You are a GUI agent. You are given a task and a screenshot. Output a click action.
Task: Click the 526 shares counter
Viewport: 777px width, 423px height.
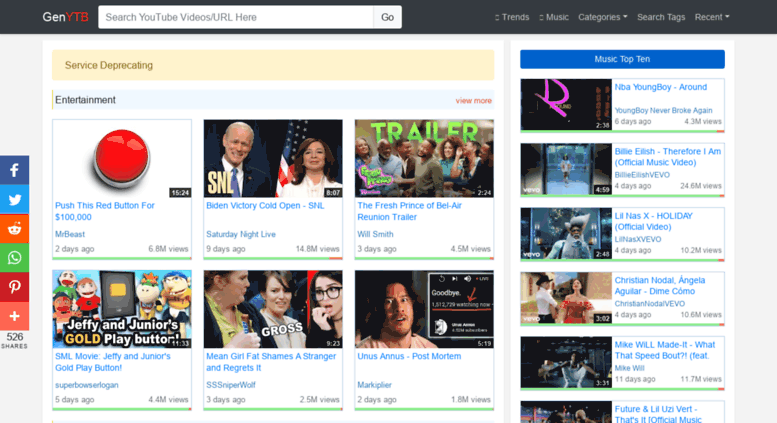(x=14, y=340)
